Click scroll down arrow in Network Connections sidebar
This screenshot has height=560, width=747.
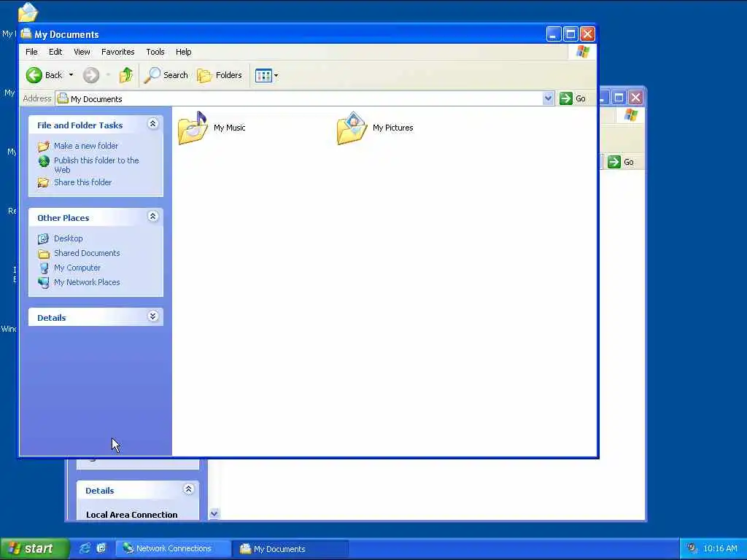[214, 513]
